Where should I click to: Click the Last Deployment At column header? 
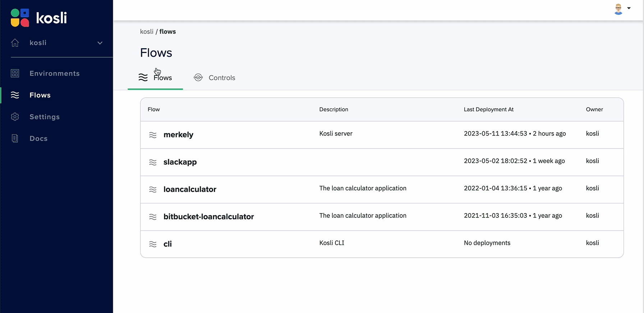coord(488,109)
